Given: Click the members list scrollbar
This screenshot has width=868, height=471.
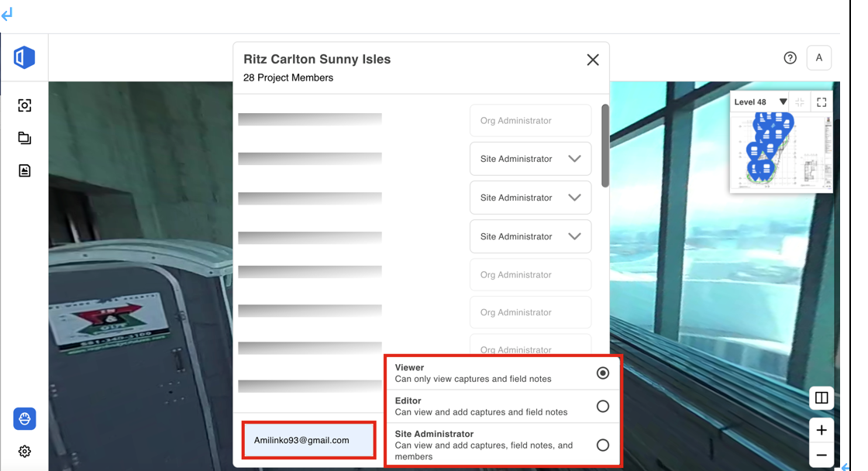Looking at the screenshot, I should pos(605,146).
